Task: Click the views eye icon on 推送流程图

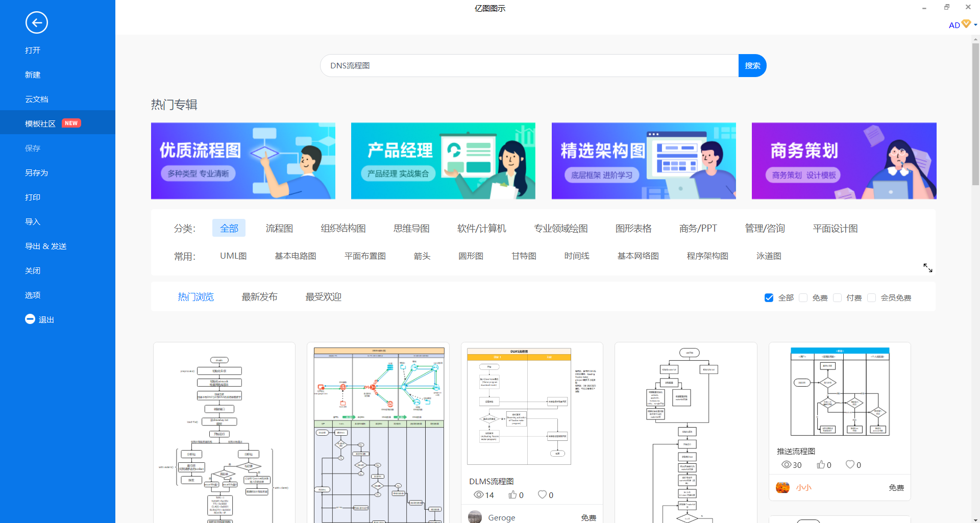Action: click(786, 464)
